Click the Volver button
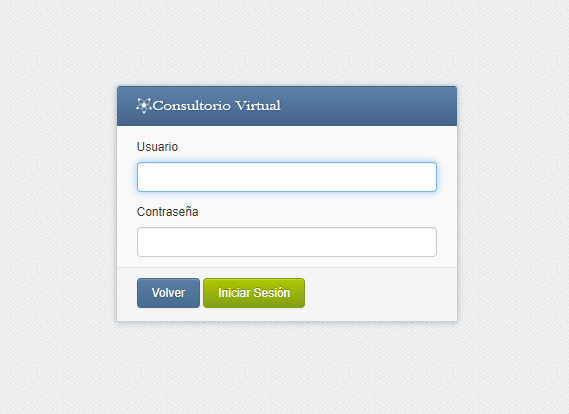This screenshot has height=414, width=569. tap(168, 293)
